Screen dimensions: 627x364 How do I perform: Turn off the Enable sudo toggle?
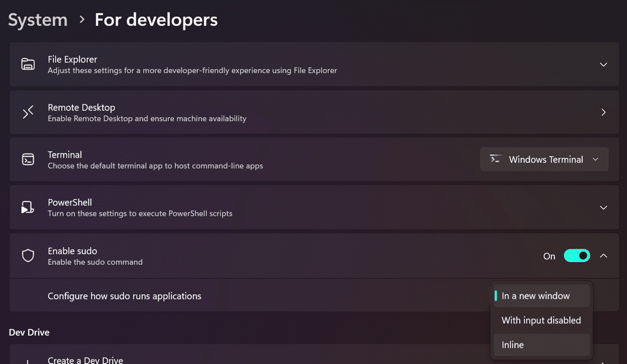coord(576,256)
